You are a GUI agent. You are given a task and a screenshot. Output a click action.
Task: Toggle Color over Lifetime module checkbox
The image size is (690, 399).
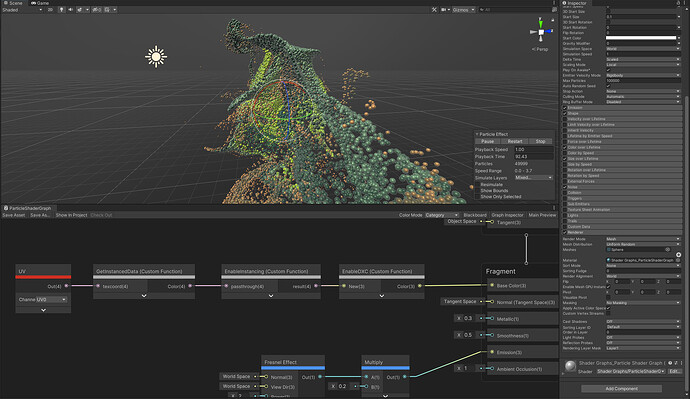565,147
